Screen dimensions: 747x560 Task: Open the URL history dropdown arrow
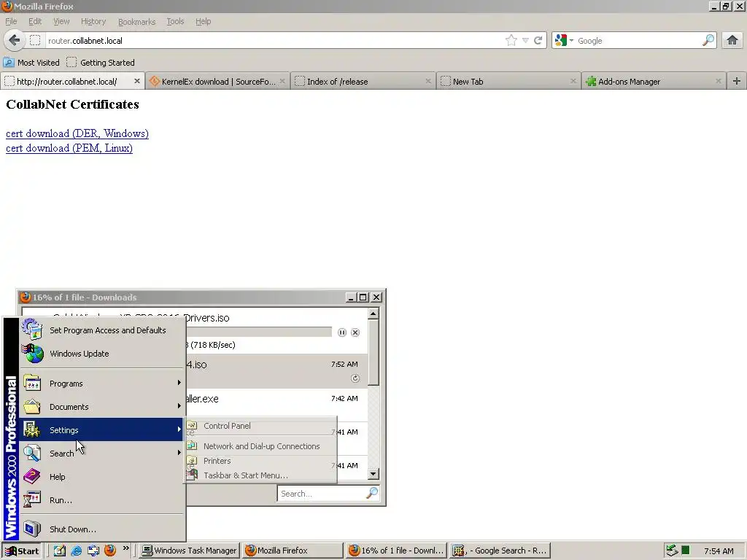click(x=525, y=41)
